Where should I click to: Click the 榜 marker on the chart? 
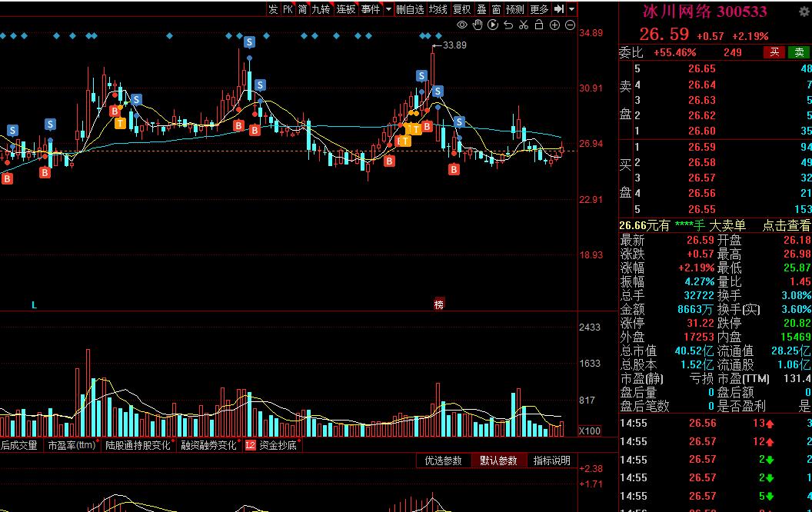click(438, 304)
